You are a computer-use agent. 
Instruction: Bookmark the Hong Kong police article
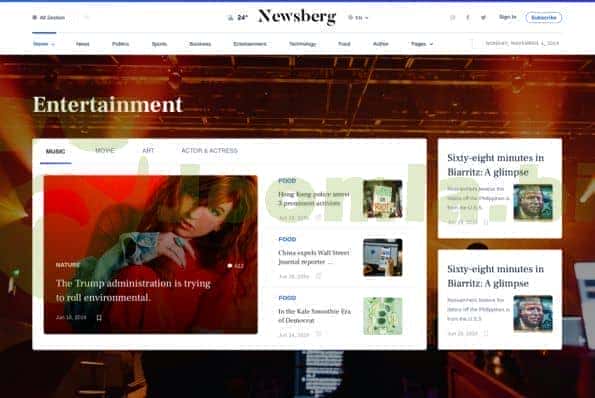tap(318, 217)
